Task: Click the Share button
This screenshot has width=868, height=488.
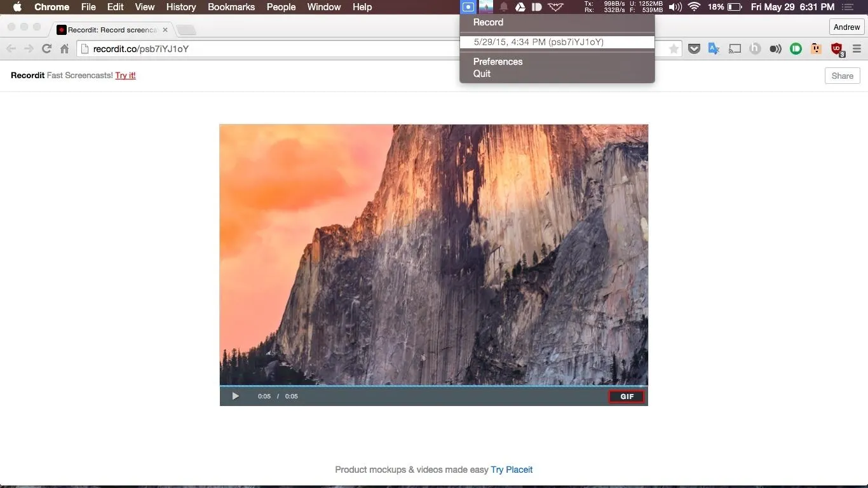Action: click(843, 76)
